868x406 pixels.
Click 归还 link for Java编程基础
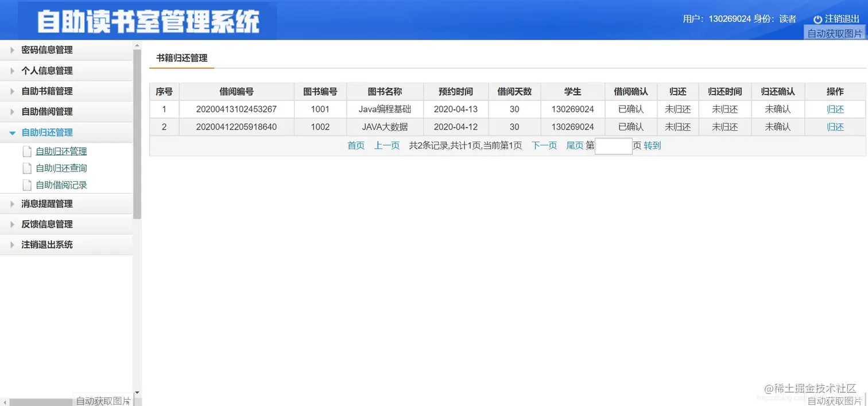click(835, 109)
